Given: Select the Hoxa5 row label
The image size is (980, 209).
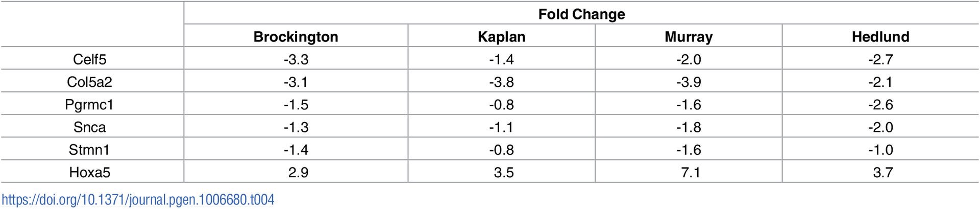Looking at the screenshot, I should tap(89, 172).
